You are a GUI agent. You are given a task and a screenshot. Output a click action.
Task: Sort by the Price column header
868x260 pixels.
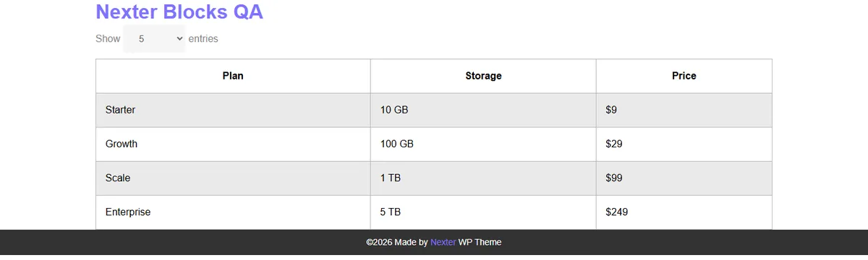pyautogui.click(x=684, y=76)
